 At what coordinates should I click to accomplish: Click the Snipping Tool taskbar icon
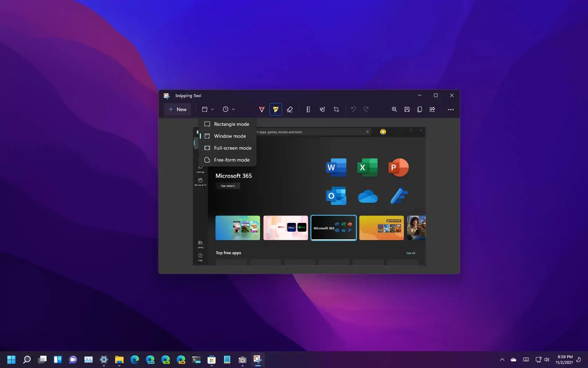click(258, 360)
